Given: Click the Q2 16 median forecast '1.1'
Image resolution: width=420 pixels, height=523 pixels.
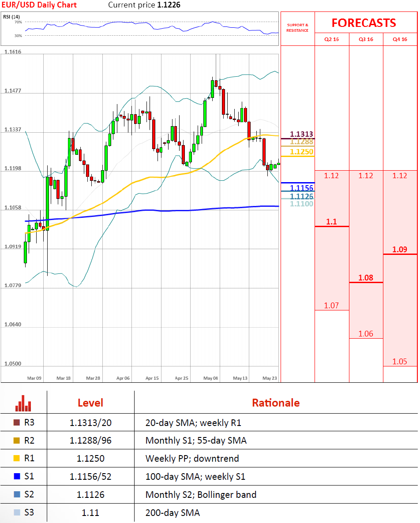Looking at the screenshot, I should pyautogui.click(x=331, y=221).
